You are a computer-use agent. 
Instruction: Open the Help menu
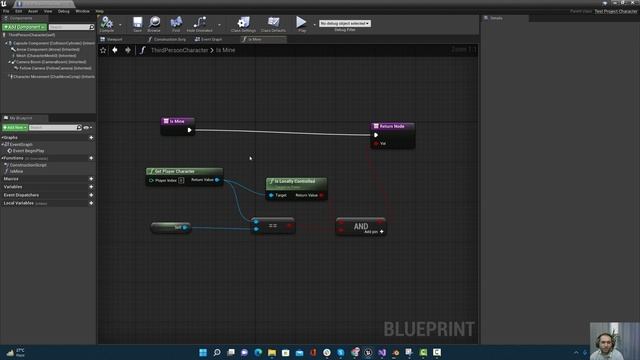tap(100, 11)
